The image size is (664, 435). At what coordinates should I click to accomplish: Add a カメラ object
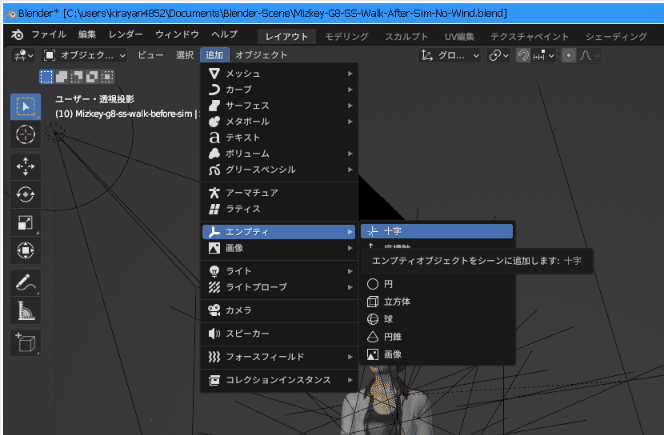click(279, 310)
